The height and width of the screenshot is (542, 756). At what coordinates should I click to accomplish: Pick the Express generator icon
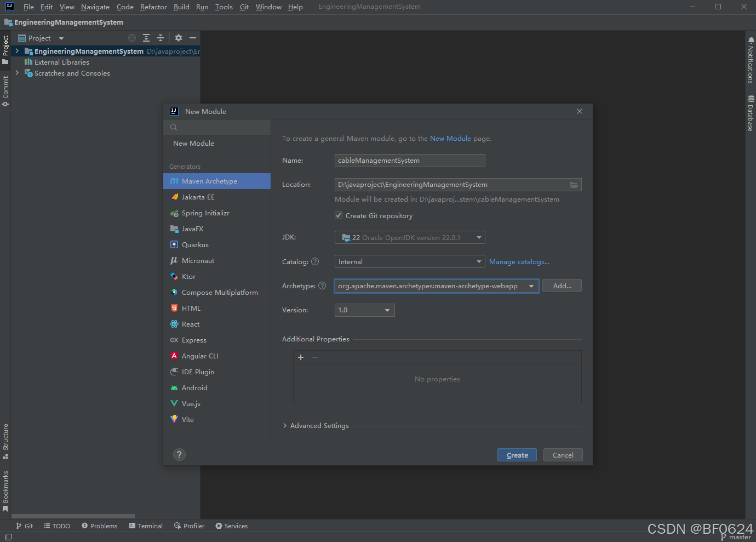tap(174, 340)
